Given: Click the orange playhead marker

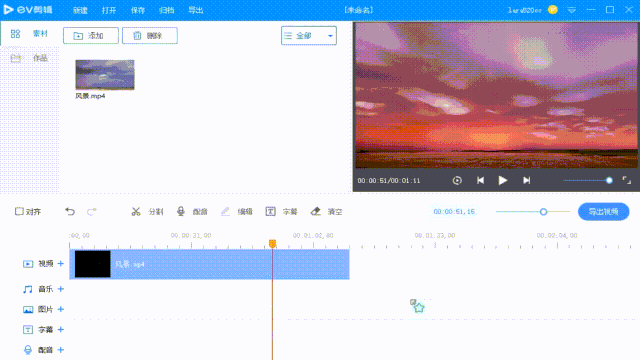Looking at the screenshot, I should tap(272, 244).
